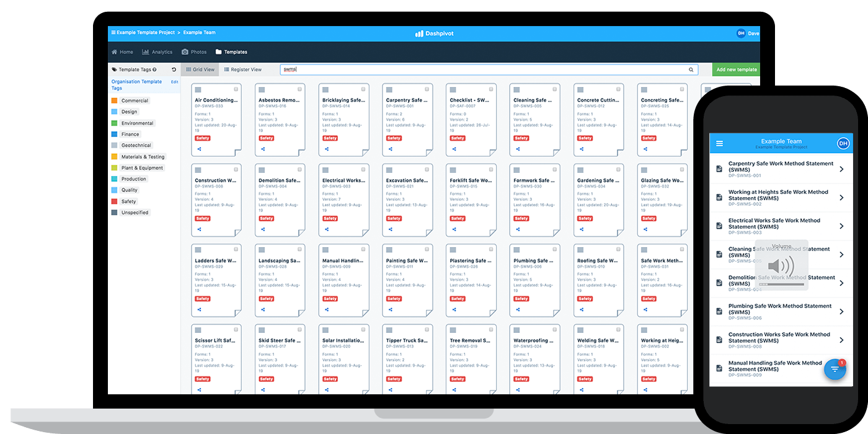Share the Bricklaying Safe template
Viewport: 868px width, 434px height.
[327, 149]
